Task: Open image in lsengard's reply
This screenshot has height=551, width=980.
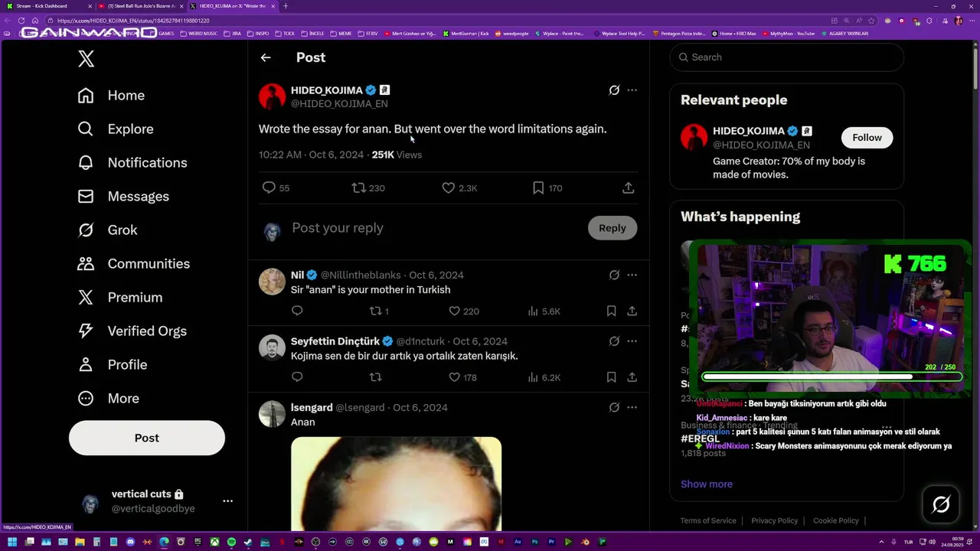Action: (396, 484)
